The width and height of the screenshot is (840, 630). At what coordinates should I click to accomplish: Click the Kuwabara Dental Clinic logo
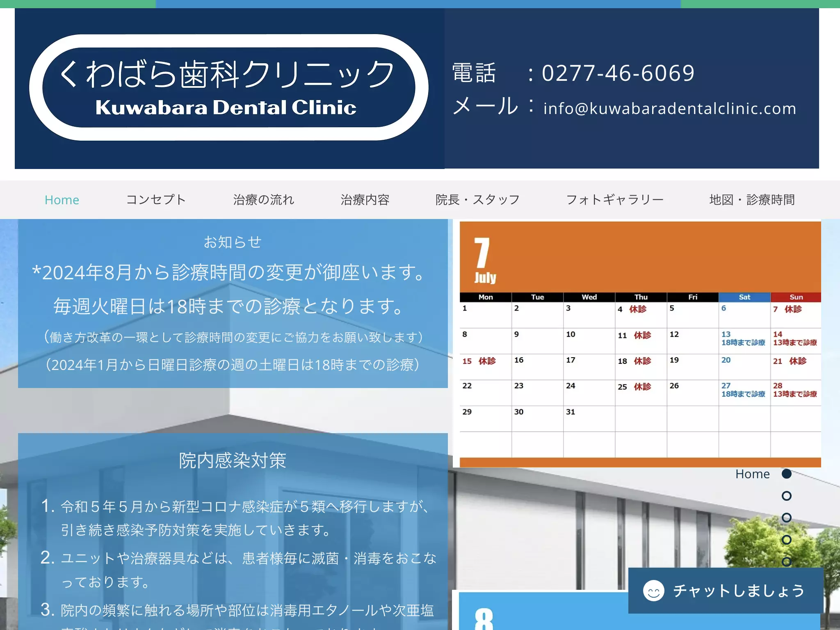tap(229, 87)
